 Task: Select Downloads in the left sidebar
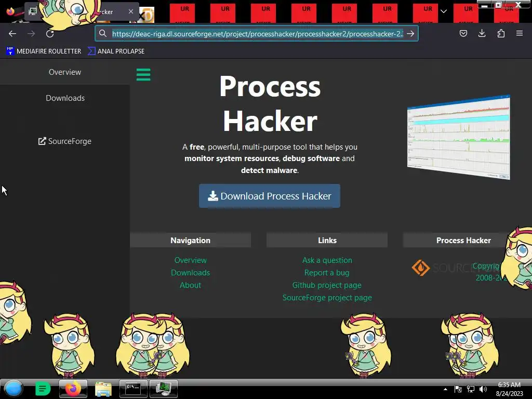65,98
